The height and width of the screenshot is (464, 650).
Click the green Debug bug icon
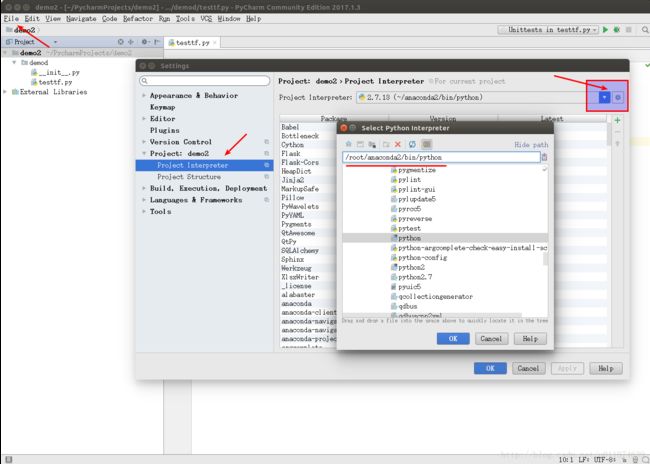tap(617, 30)
